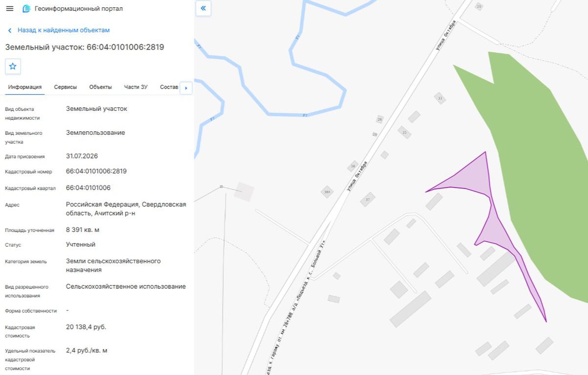Show more tabs using the right arrow
Image resolution: width=588 pixels, height=375 pixels.
point(186,88)
